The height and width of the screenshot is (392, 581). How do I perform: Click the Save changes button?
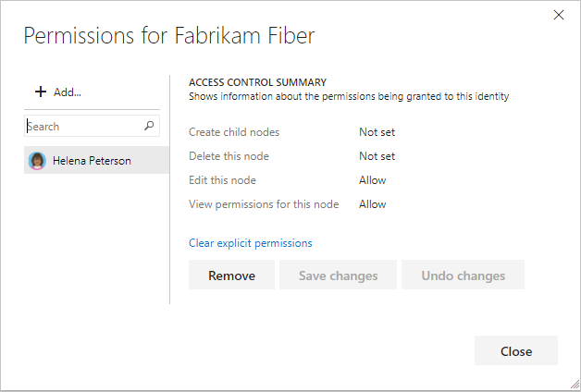click(x=338, y=276)
